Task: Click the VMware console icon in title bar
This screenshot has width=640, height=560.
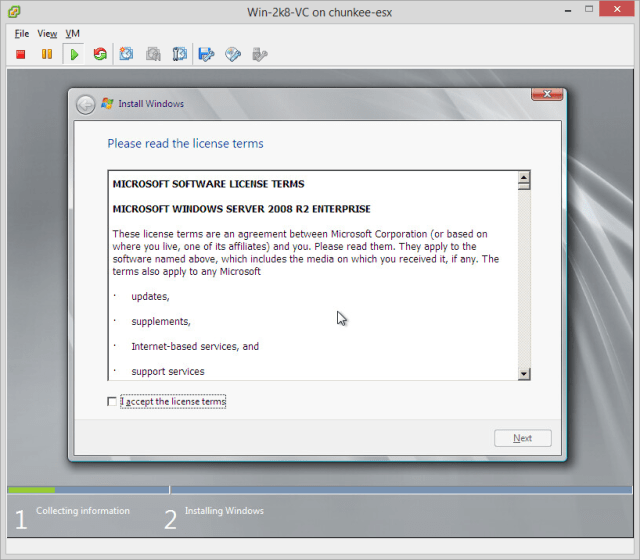Action: (14, 11)
